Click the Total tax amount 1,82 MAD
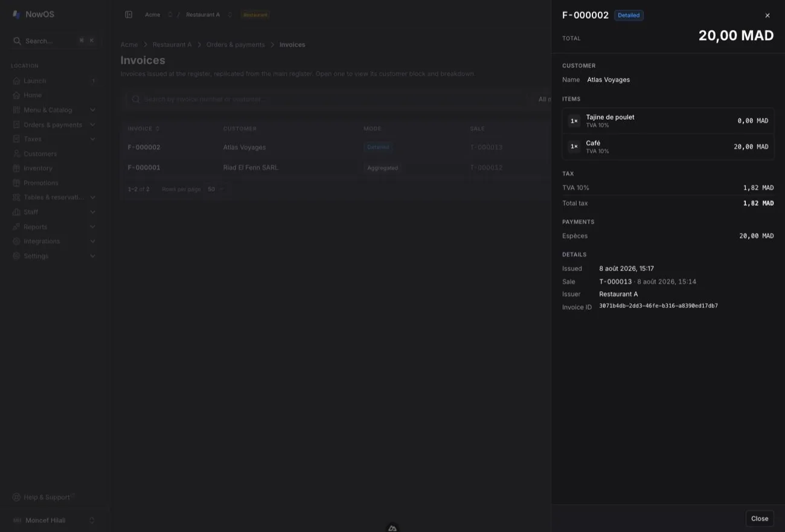Image resolution: width=785 pixels, height=532 pixels. pos(758,204)
